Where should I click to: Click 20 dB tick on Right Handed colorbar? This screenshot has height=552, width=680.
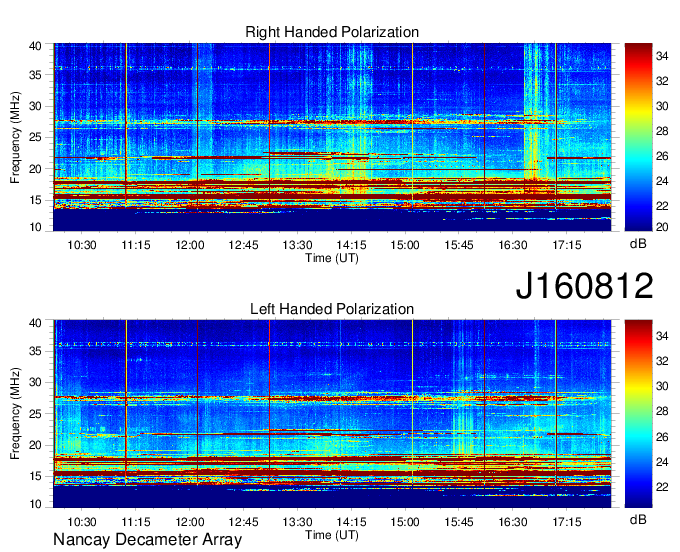(x=662, y=227)
